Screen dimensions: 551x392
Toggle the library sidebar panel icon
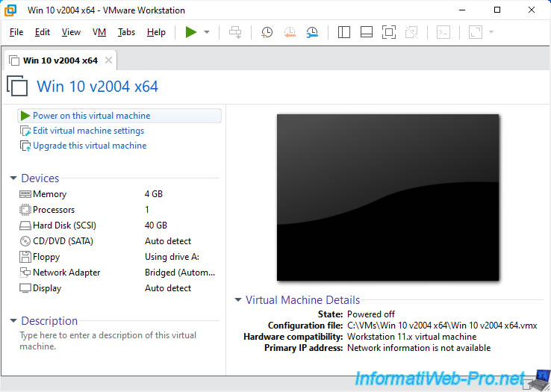344,32
